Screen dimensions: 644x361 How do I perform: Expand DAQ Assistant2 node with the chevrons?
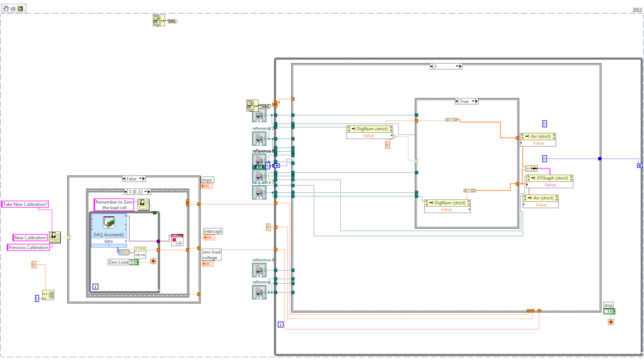tap(109, 246)
